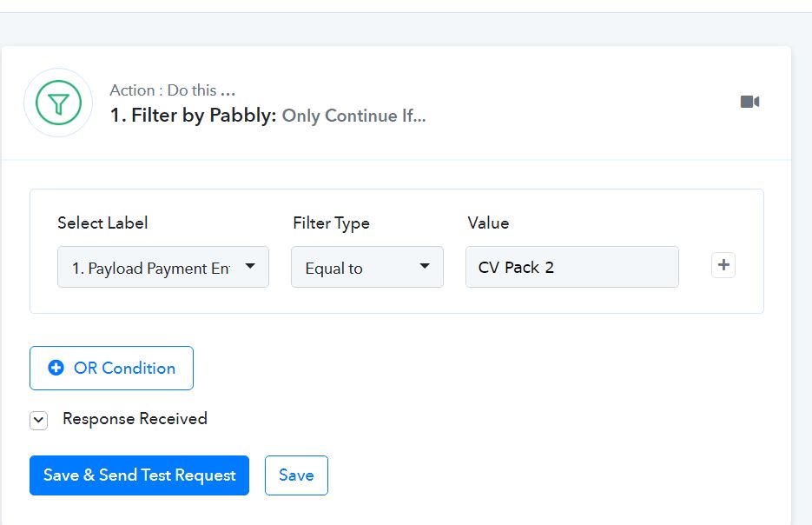Click the Value heading text
The height and width of the screenshot is (525, 812).
pyautogui.click(x=488, y=223)
